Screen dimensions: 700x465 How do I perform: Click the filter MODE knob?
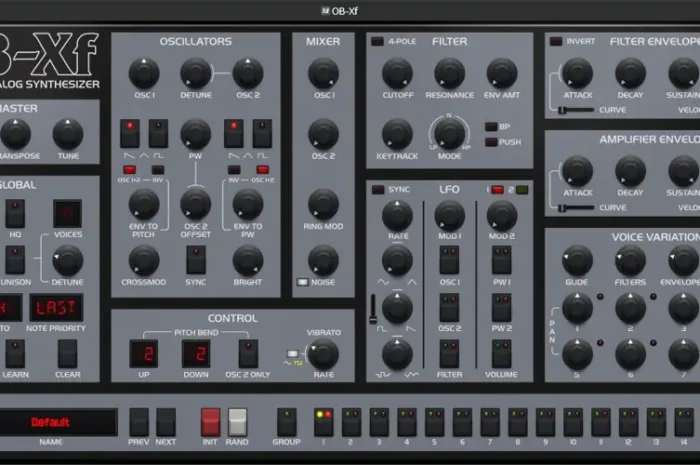[450, 133]
